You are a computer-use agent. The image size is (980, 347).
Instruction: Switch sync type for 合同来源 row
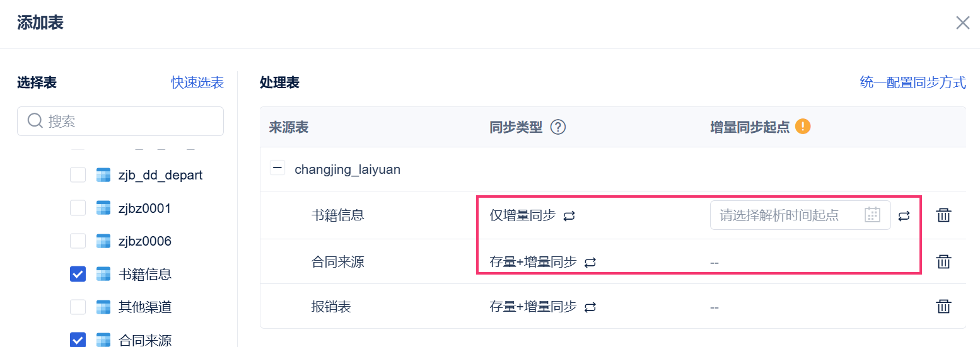(590, 262)
